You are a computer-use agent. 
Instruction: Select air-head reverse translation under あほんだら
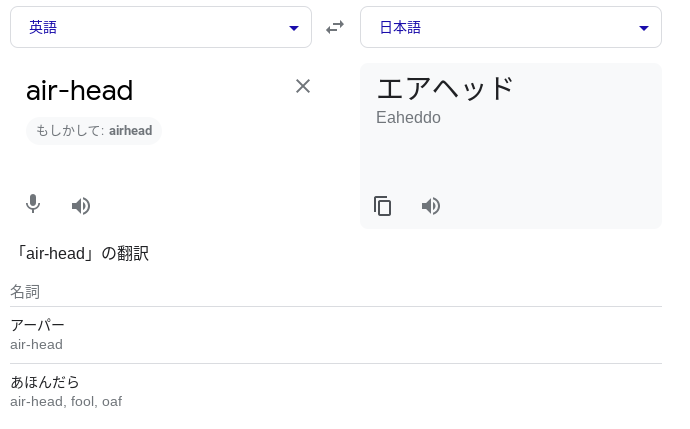click(35, 401)
